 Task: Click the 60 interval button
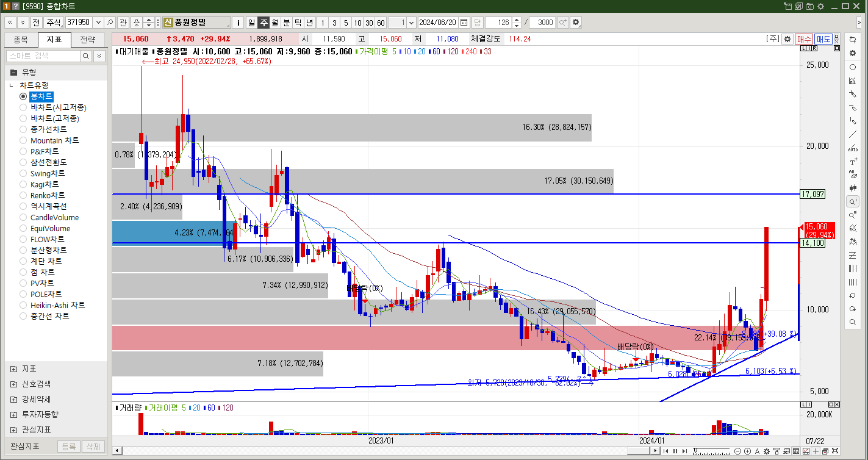(x=381, y=22)
